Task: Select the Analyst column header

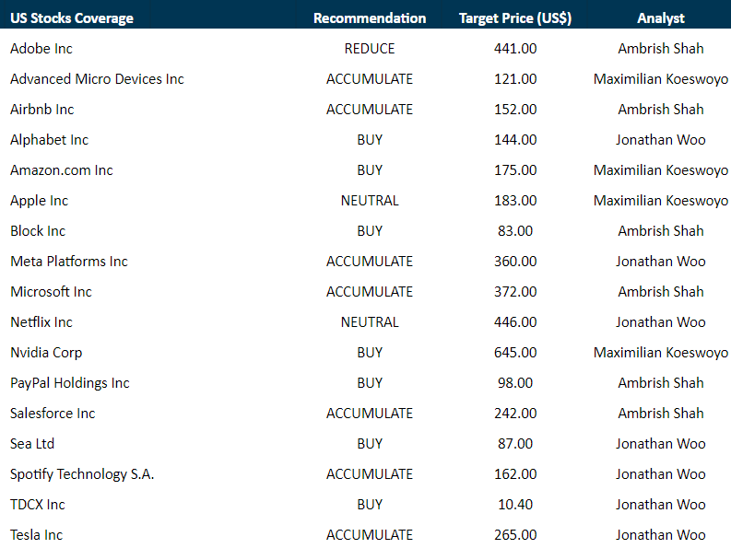Action: (661, 17)
